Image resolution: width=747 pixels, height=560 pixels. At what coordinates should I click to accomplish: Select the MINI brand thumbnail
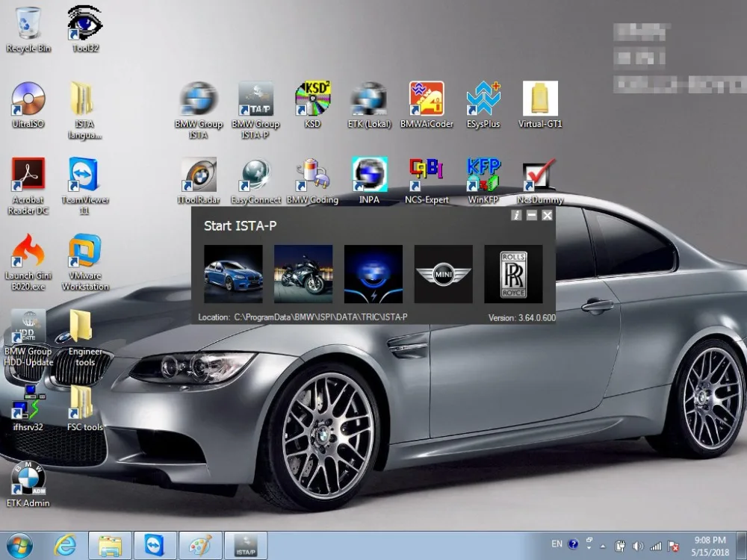(443, 274)
